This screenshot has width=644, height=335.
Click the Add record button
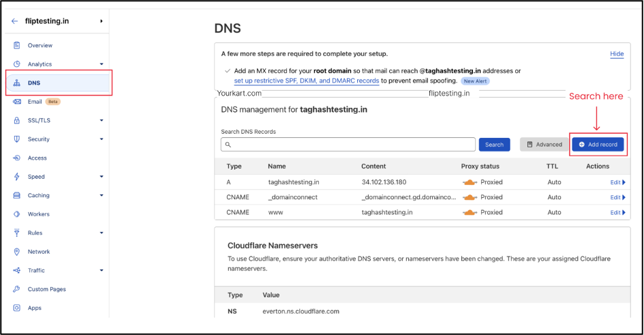point(598,145)
